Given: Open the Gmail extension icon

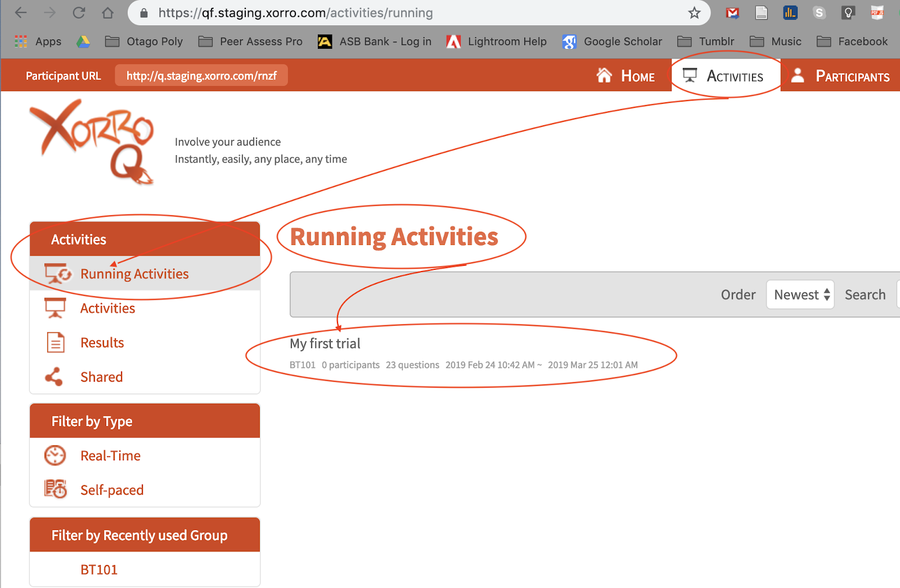Looking at the screenshot, I should tap(732, 12).
